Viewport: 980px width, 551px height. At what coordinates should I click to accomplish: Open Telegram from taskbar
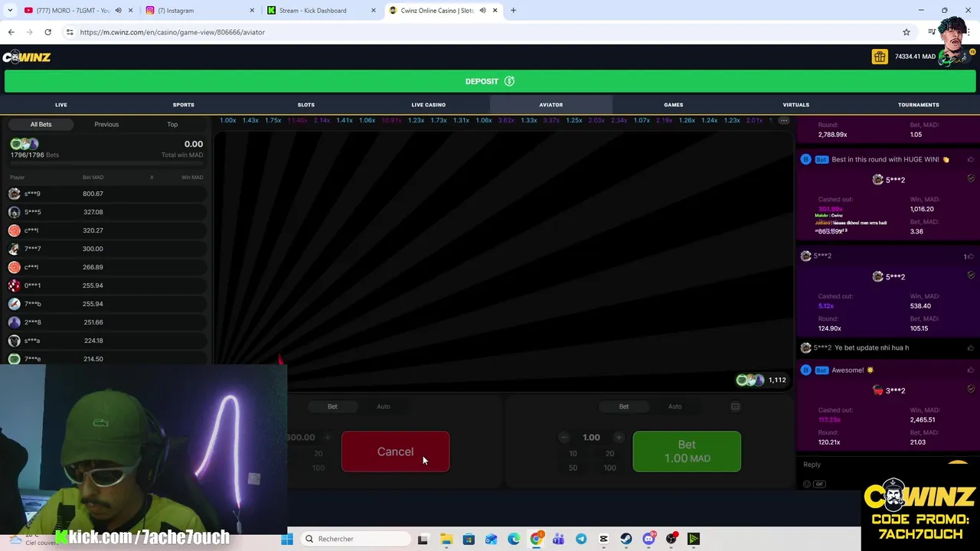[x=581, y=539]
